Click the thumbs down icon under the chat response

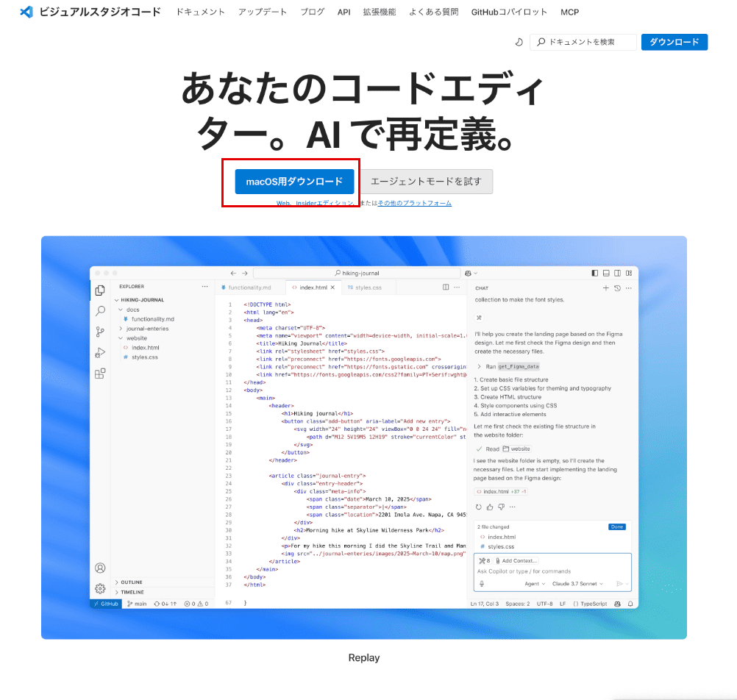click(501, 507)
